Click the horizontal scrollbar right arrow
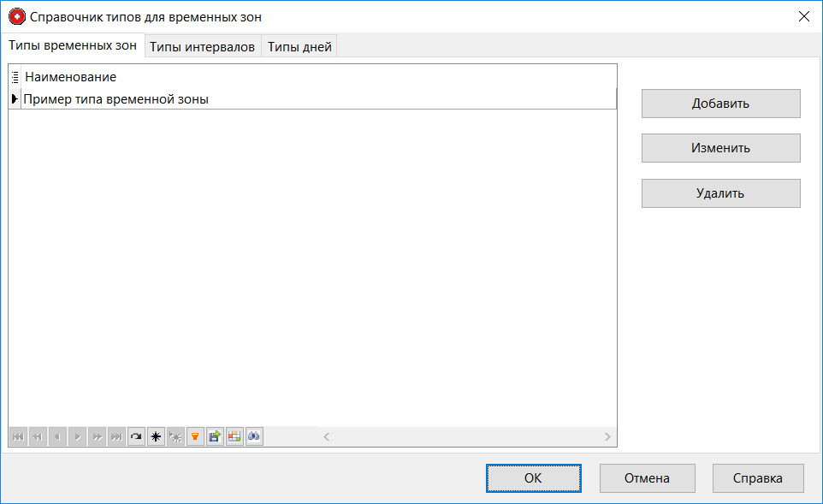Screen dimensions: 823x504 [x=607, y=436]
